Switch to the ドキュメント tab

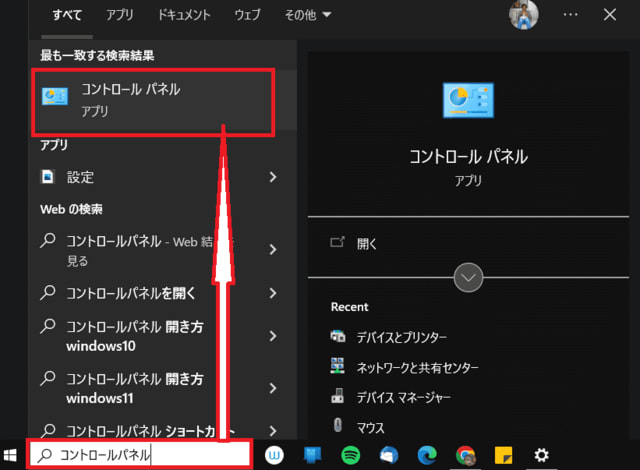184,15
